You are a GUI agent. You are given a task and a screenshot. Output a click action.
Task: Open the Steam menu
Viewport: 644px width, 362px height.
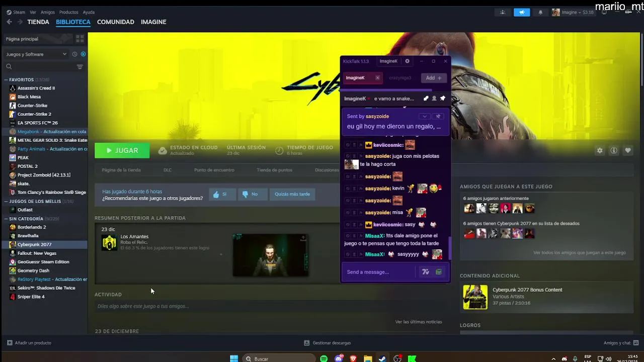16,12
